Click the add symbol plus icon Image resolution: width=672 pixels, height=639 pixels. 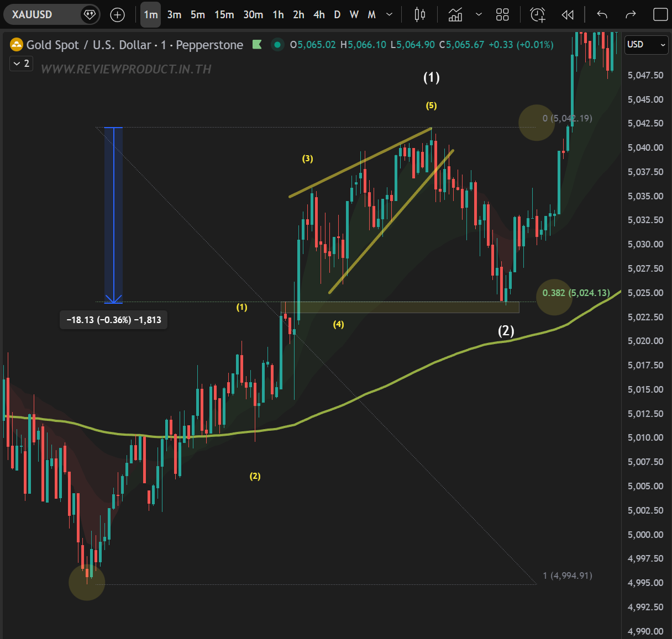[x=117, y=15]
